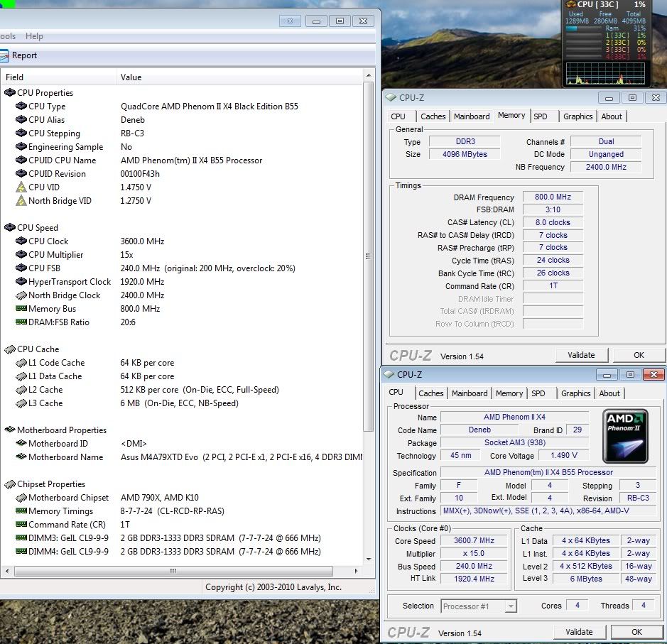The image size is (667, 644).
Task: Click the '00100F43h' CPUID Revision value
Action: [140, 174]
